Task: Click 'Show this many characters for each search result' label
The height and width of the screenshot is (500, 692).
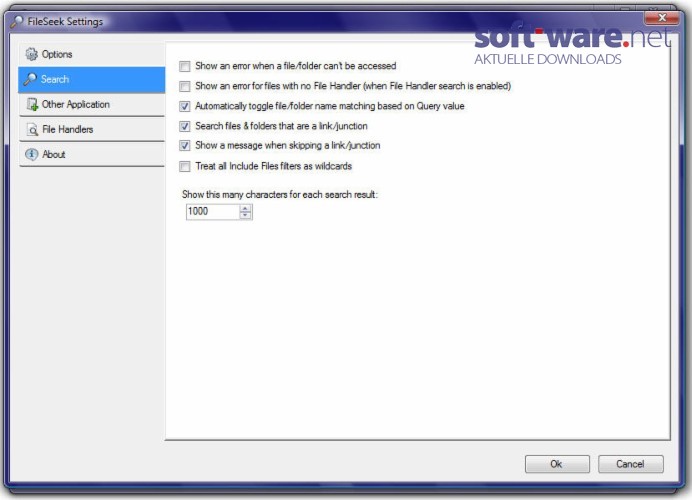Action: point(280,195)
